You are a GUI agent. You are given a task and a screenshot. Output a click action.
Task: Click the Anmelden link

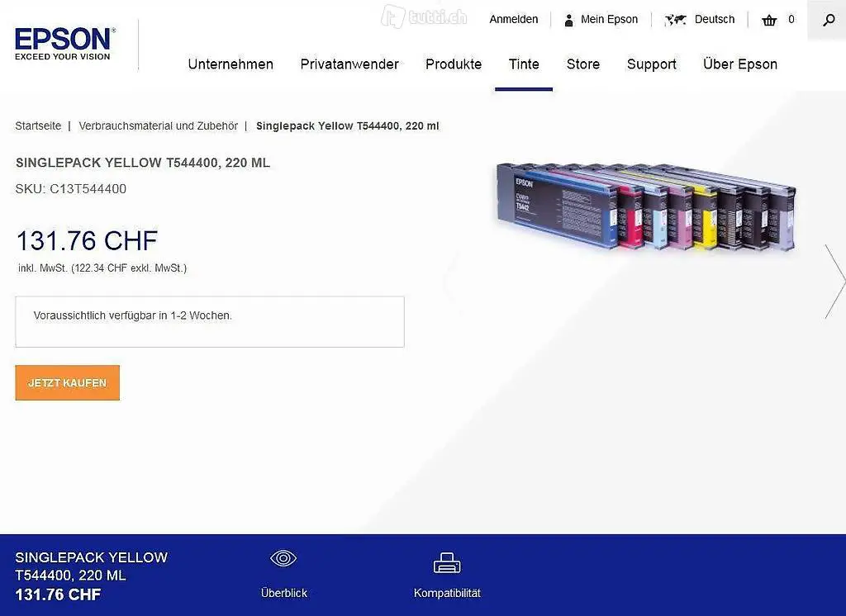tap(514, 20)
